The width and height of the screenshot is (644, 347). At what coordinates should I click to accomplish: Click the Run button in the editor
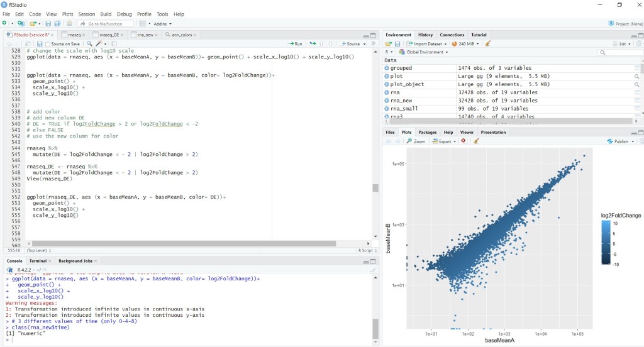pyautogui.click(x=295, y=44)
